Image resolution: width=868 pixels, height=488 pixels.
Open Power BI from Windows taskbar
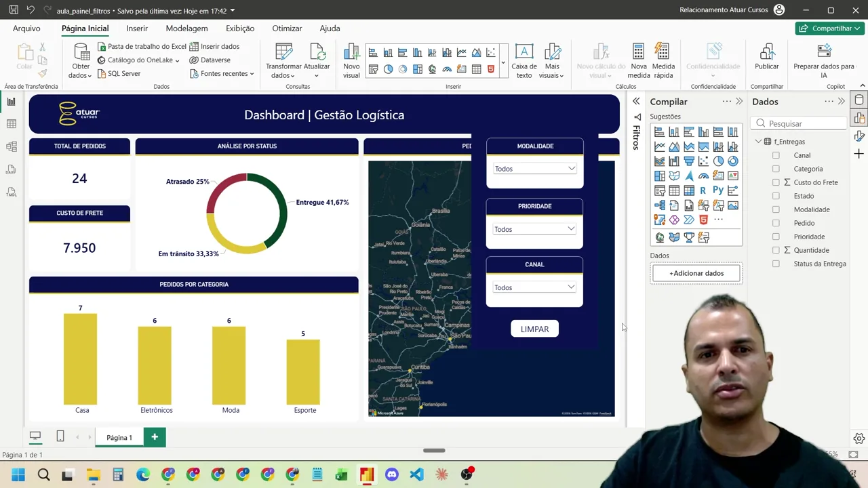coord(367,474)
